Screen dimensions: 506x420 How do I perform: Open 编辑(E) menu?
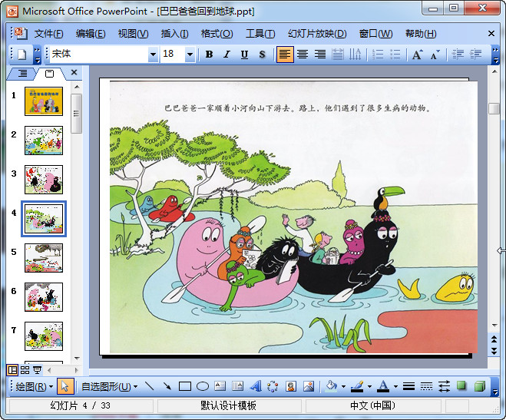(91, 34)
